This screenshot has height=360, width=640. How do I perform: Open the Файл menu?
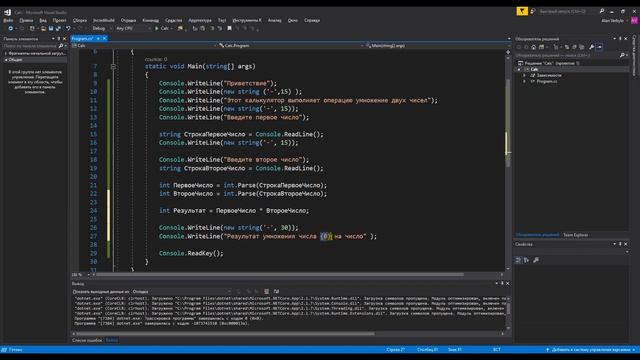[8, 20]
